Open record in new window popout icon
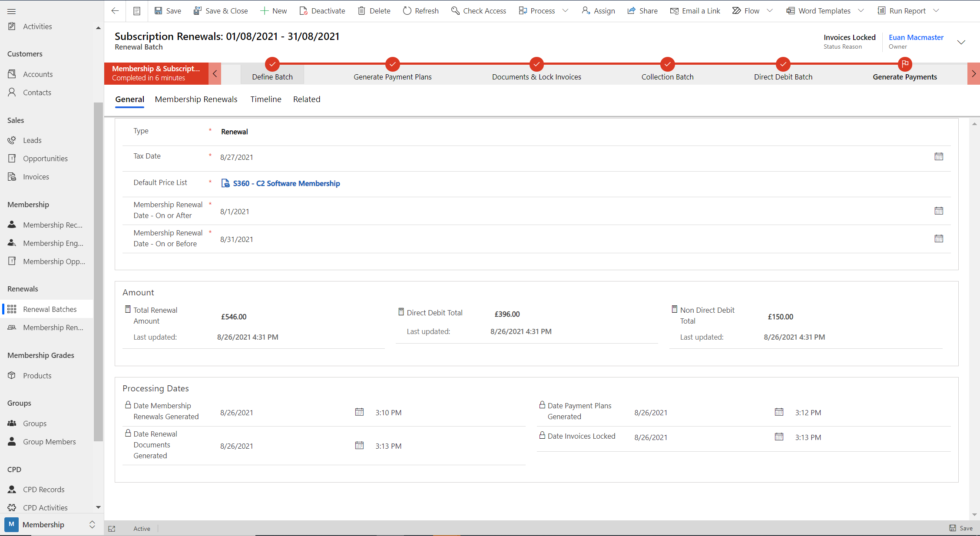Viewport: 980px width, 536px height. click(x=112, y=529)
